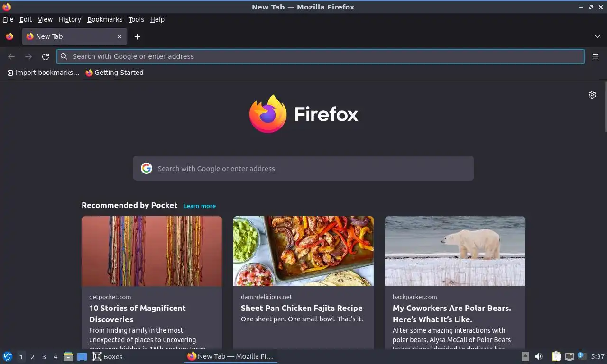
Task: Open the chicken fajita sheet pan image
Action: point(303,251)
